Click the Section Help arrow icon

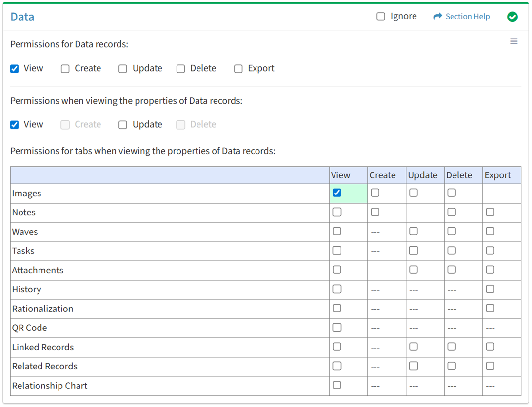437,17
